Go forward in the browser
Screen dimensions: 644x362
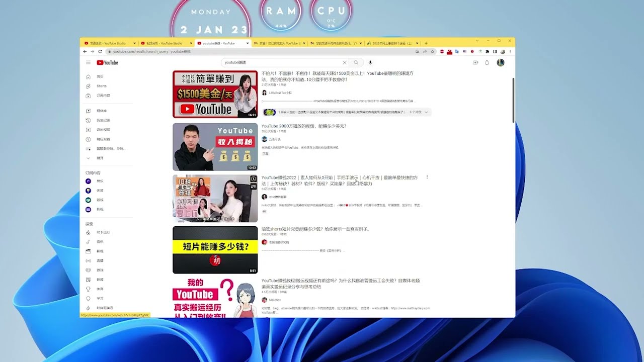click(x=92, y=51)
